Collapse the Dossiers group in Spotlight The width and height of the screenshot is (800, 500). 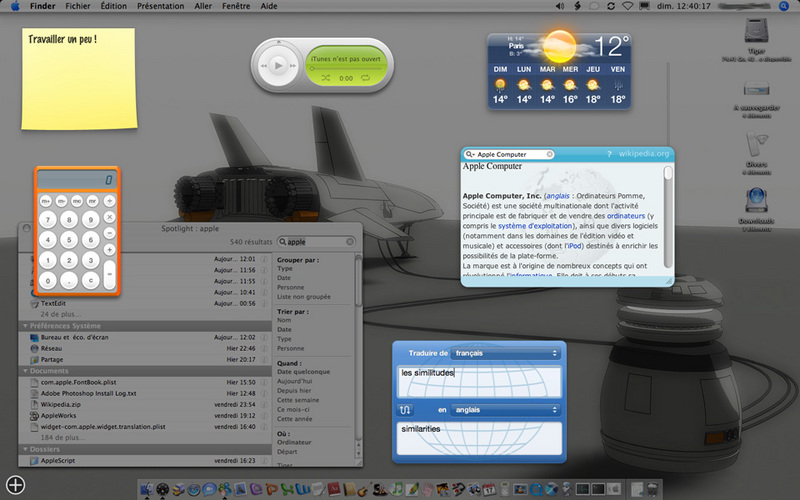25,449
